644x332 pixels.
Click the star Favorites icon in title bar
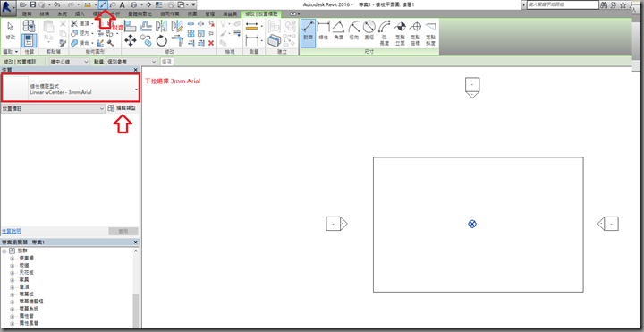coord(624,5)
